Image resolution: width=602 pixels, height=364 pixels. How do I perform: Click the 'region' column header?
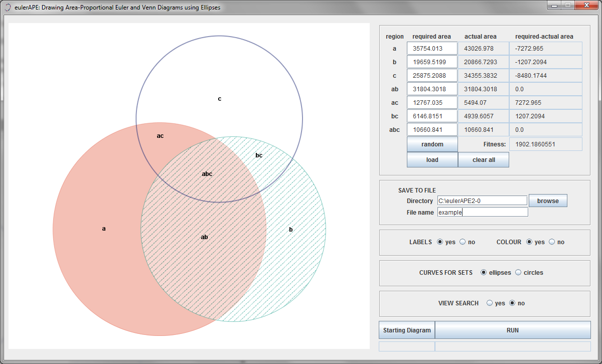pyautogui.click(x=395, y=37)
